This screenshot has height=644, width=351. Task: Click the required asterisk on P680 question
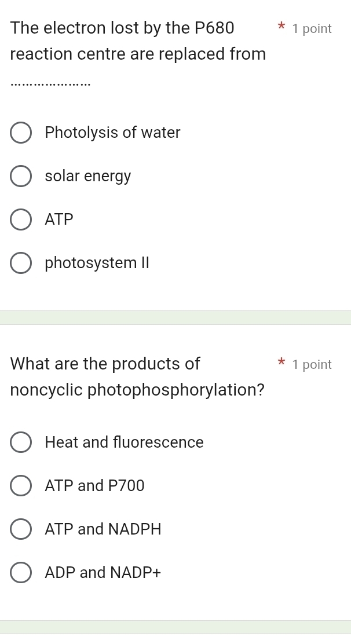click(x=281, y=27)
